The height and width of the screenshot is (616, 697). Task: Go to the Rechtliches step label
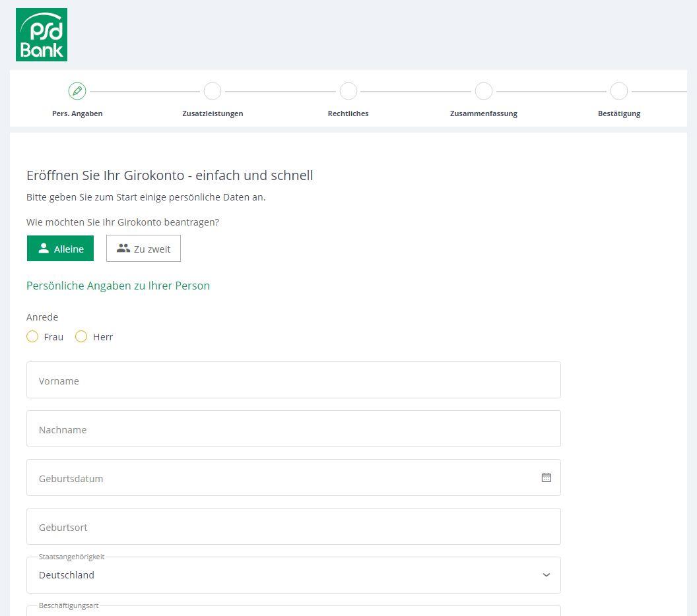(348, 113)
